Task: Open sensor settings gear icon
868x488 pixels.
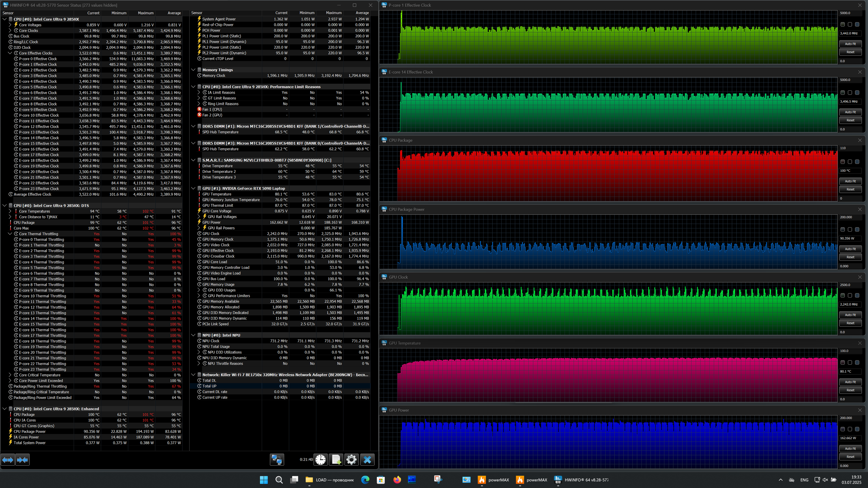Action: click(x=351, y=460)
